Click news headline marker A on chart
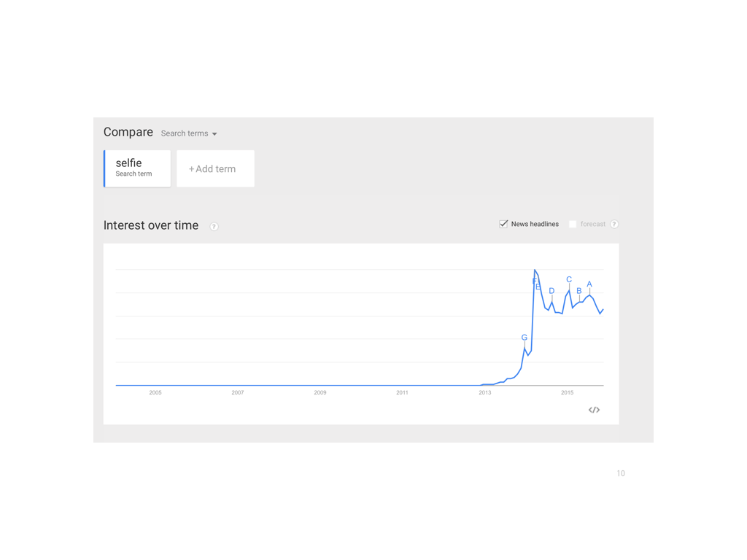 (x=589, y=284)
